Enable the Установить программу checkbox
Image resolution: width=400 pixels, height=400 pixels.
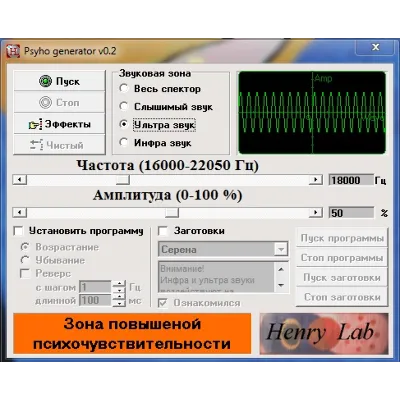(x=78, y=231)
